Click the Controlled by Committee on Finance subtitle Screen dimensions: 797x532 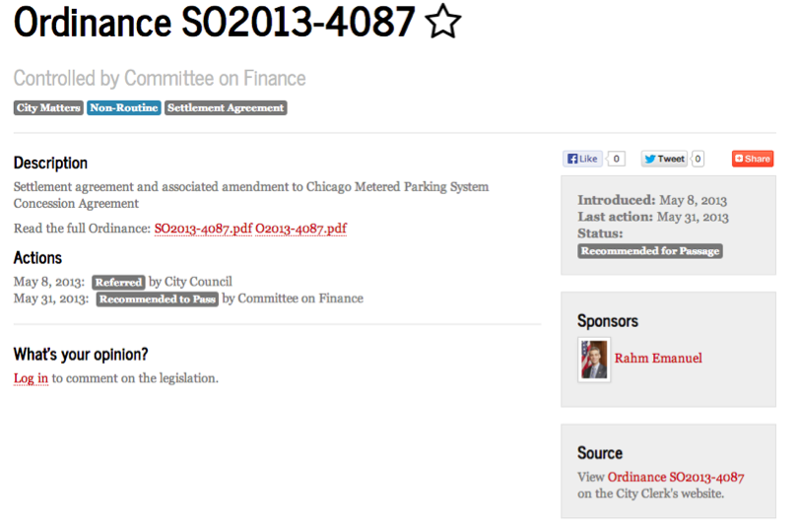tap(160, 78)
